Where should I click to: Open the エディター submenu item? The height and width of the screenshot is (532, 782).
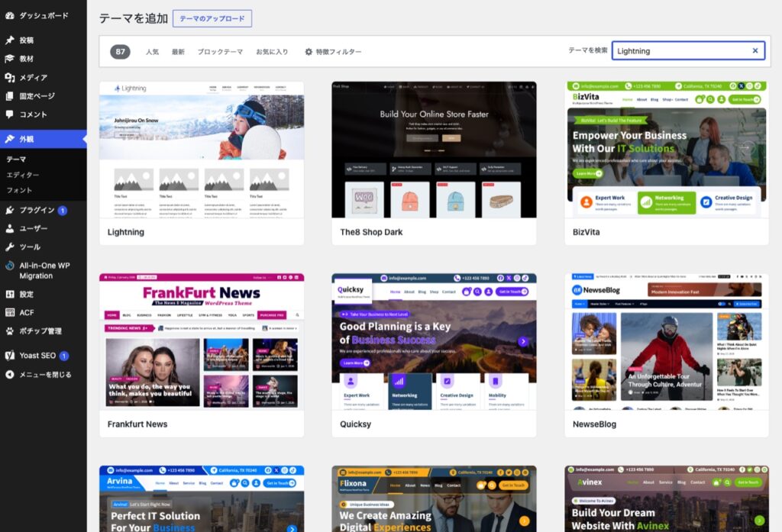coord(22,175)
